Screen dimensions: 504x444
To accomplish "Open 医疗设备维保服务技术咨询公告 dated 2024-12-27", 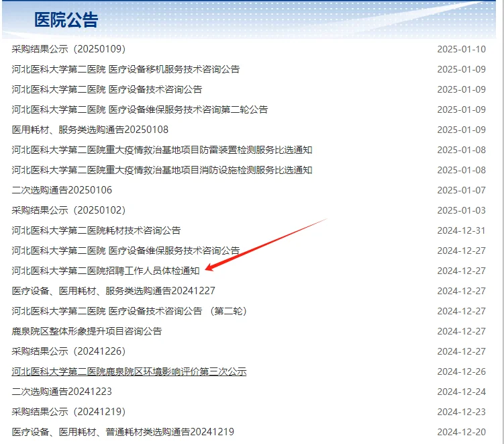I will [x=125, y=251].
